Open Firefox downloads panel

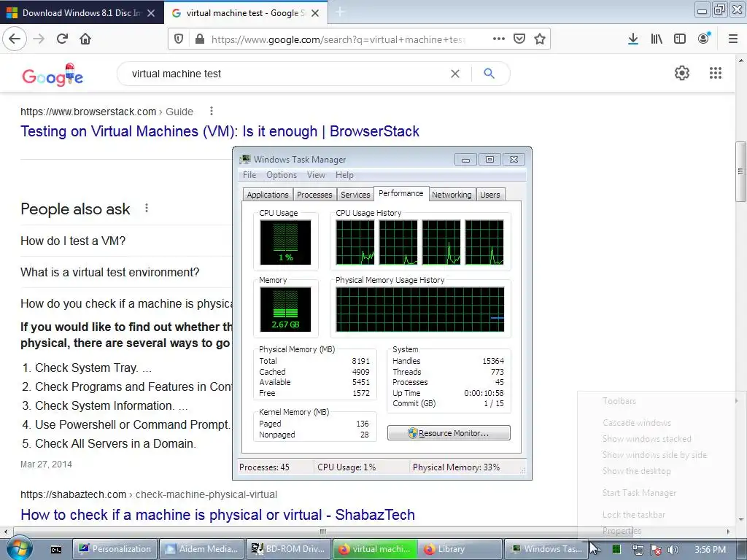coord(633,39)
